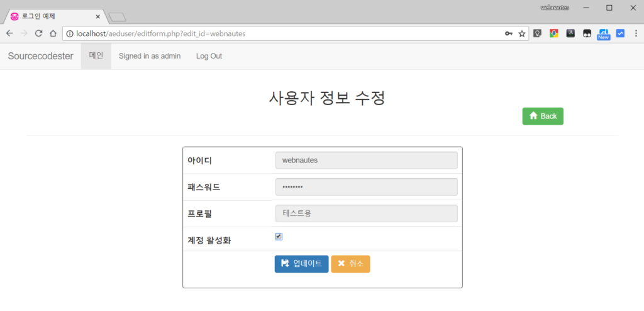Go to the browser home page
This screenshot has height=311, width=644.
tap(53, 33)
